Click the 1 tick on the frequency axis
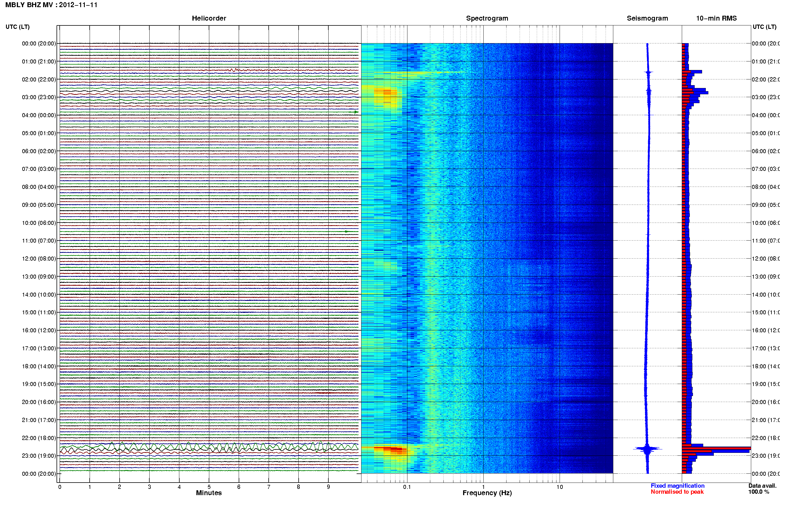The width and height of the screenshot is (812, 508). [483, 487]
